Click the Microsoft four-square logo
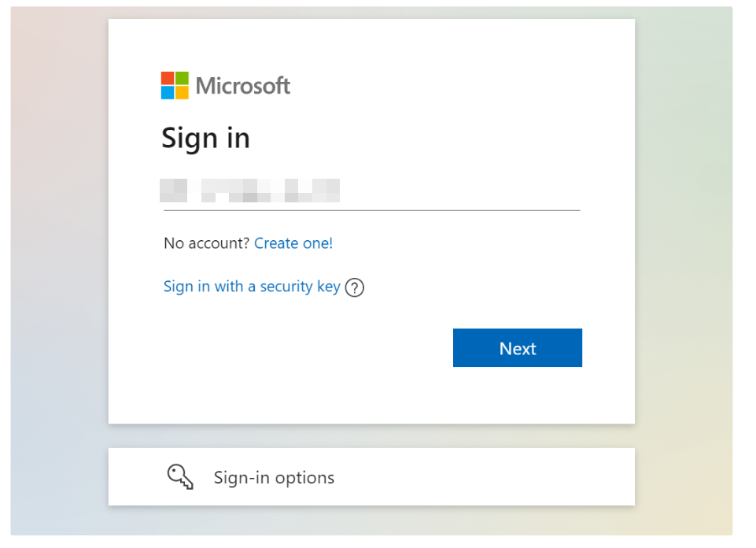Screen dimensions: 756x548 pos(175,85)
